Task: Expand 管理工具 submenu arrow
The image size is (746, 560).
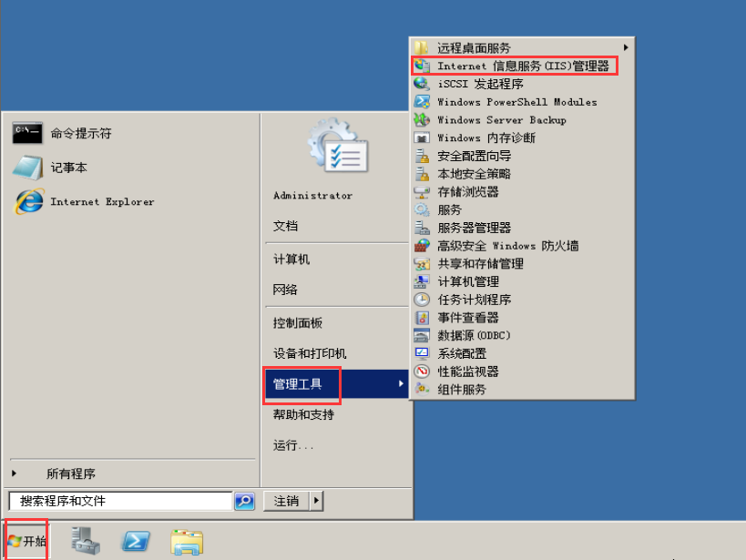Action: 401,383
